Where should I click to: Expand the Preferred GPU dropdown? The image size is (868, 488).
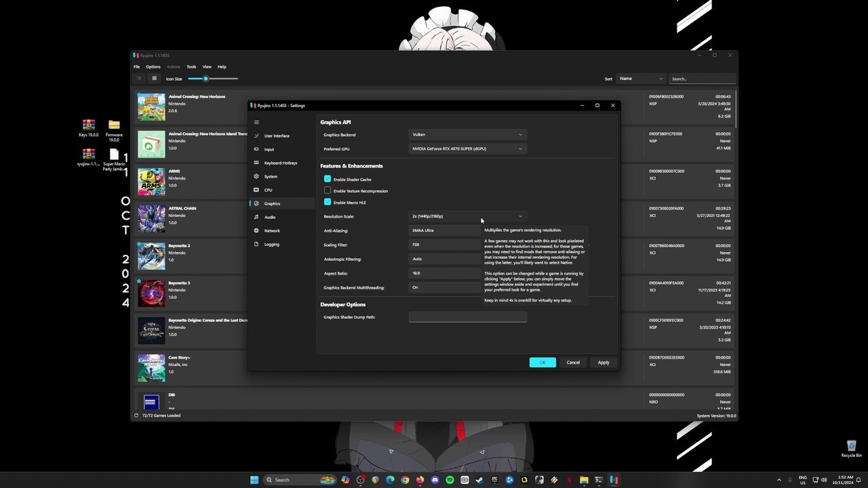tap(467, 148)
